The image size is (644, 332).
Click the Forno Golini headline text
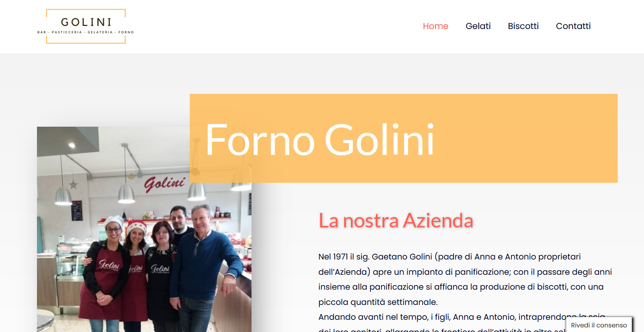pyautogui.click(x=320, y=140)
